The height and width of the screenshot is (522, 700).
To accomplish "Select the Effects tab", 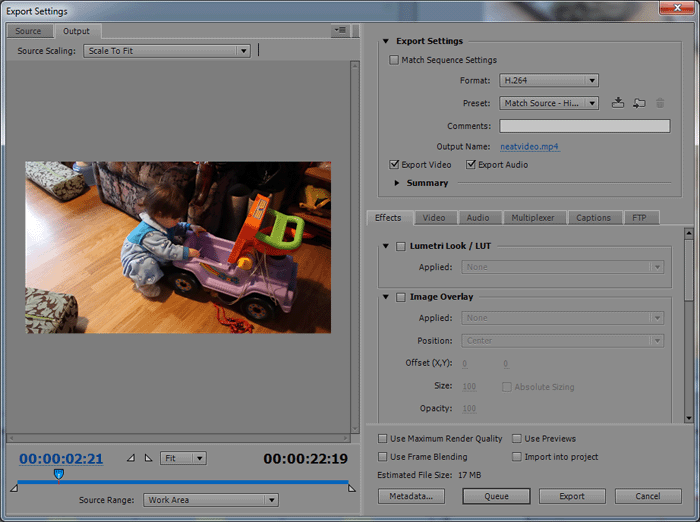I will tap(388, 217).
